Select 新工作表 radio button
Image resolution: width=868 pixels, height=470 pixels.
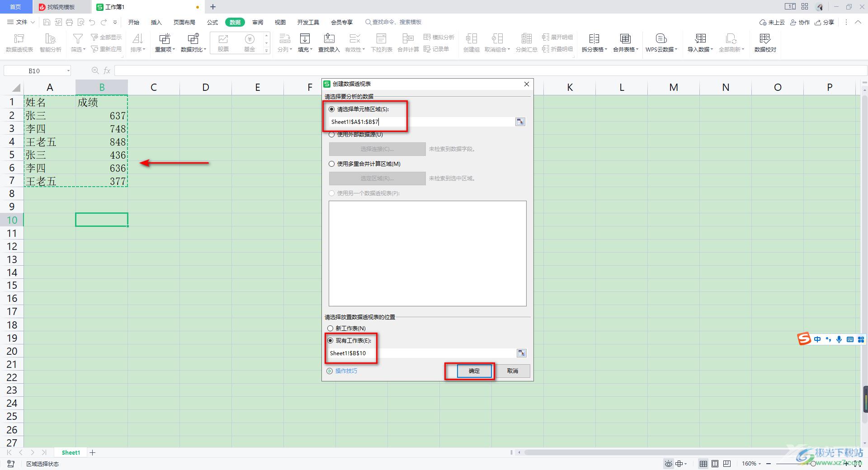pos(330,329)
